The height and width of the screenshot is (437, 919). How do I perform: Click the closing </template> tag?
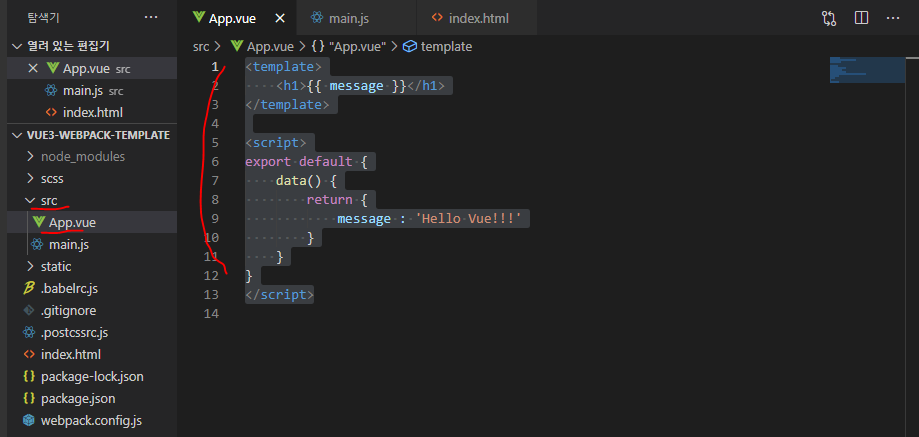(x=287, y=105)
